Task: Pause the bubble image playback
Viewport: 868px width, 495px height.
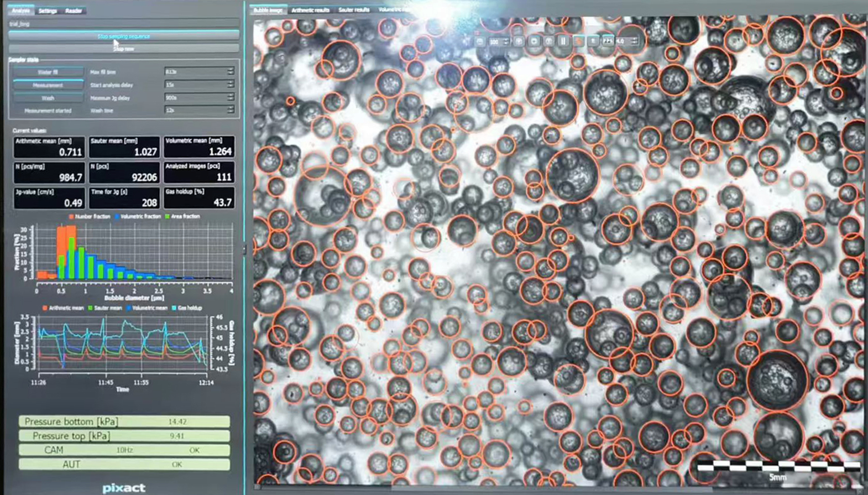Action: (563, 41)
